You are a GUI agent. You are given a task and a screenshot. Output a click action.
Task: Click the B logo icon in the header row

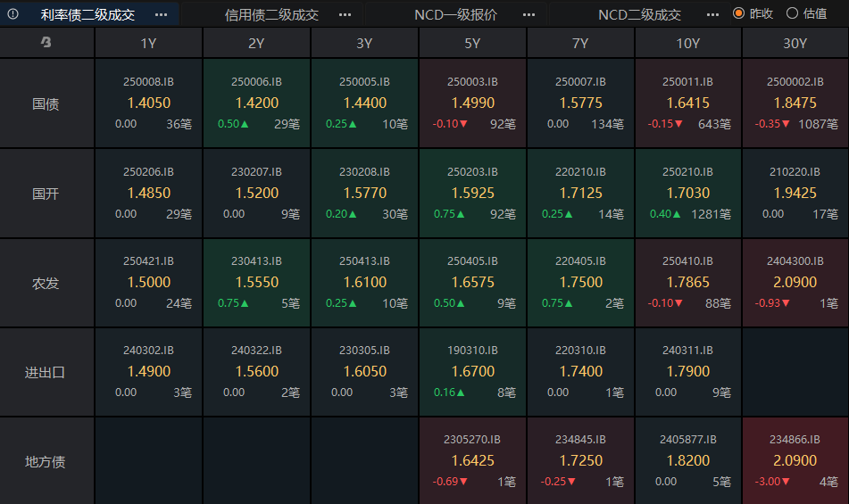[x=46, y=42]
